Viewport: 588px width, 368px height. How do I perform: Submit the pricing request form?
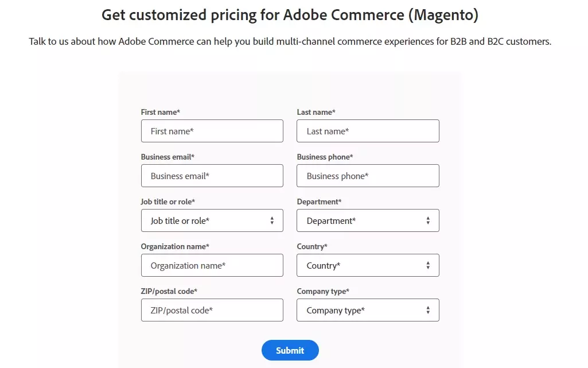pos(290,350)
